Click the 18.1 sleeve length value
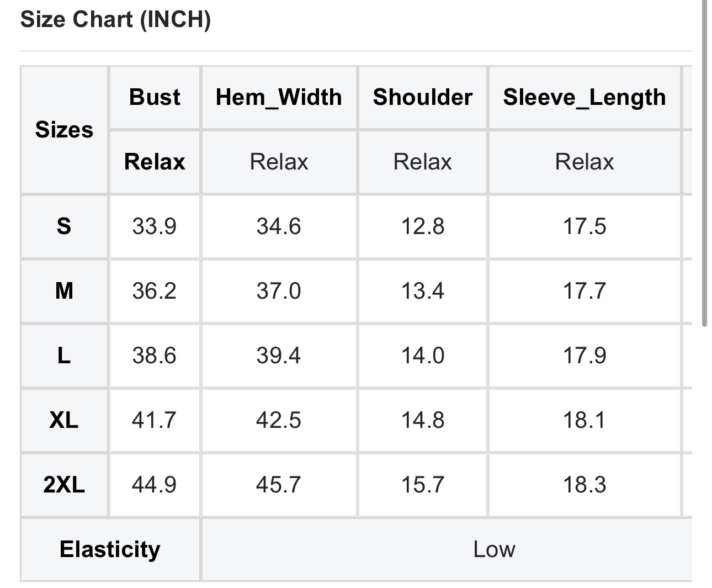The height and width of the screenshot is (588, 712). (x=584, y=420)
